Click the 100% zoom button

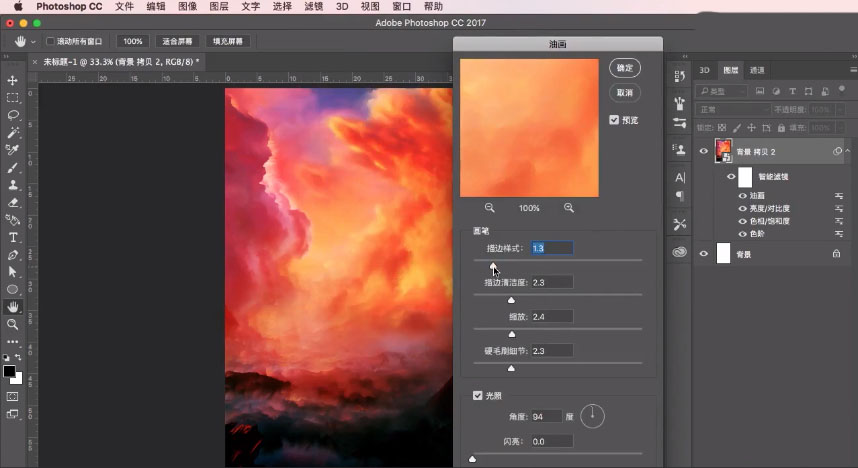(x=132, y=41)
